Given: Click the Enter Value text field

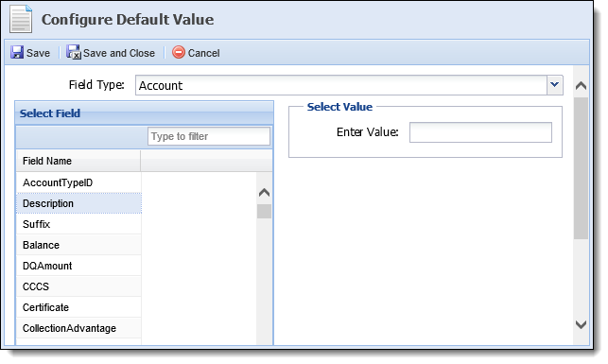Looking at the screenshot, I should click(480, 132).
